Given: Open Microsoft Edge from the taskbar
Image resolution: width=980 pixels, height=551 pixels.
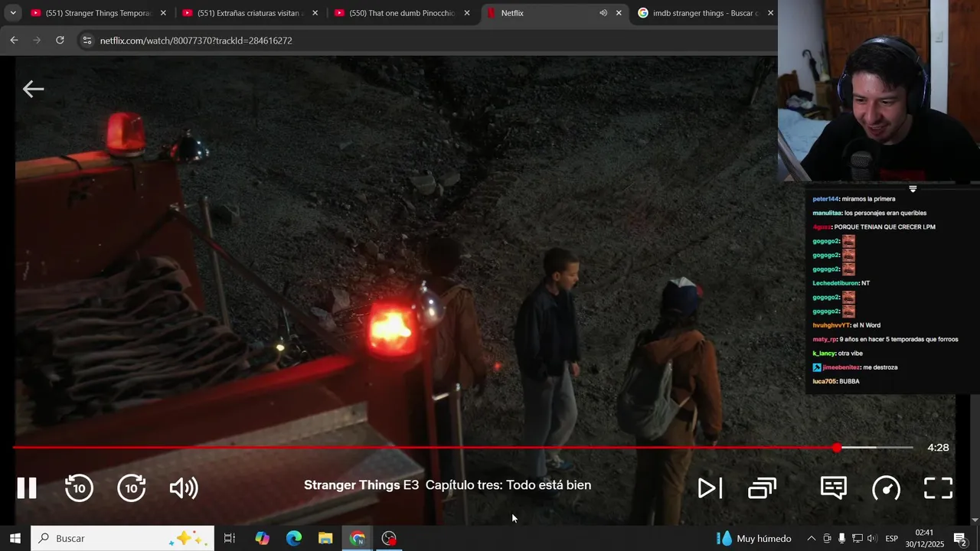Looking at the screenshot, I should point(294,538).
